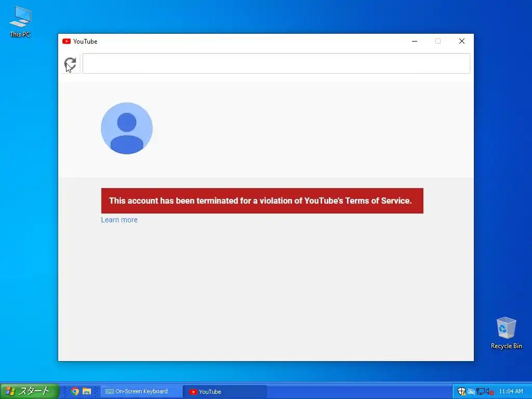Image resolution: width=532 pixels, height=399 pixels.
Task: Click the YouTube logo in title bar
Action: click(66, 41)
